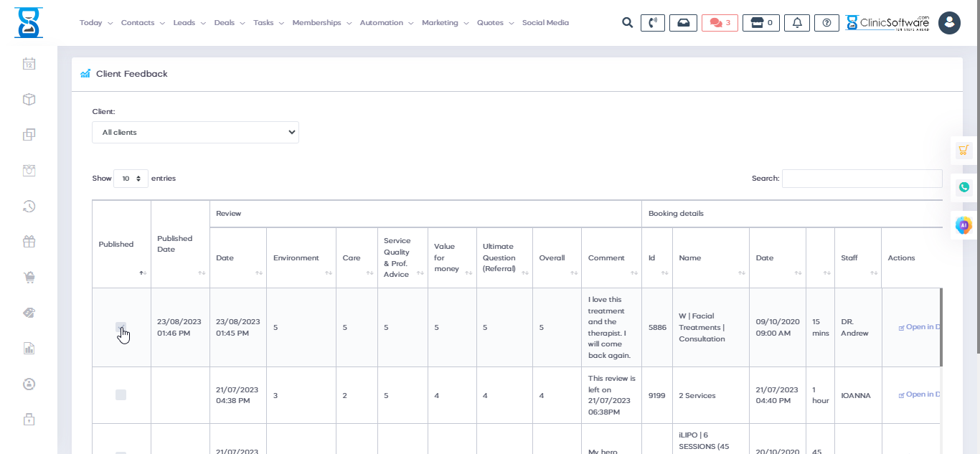Open the bar chart reports sidebar icon
This screenshot has width=980, height=454.
(x=29, y=349)
